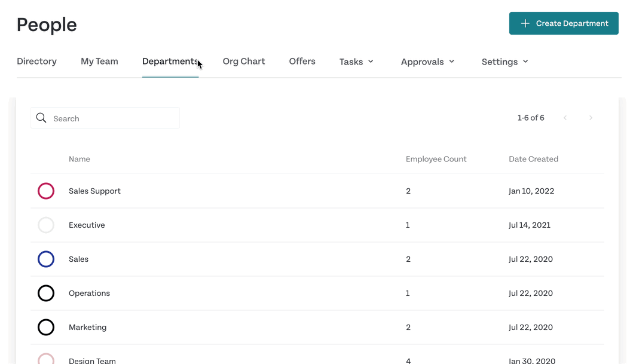Click the department Search field

tap(105, 118)
